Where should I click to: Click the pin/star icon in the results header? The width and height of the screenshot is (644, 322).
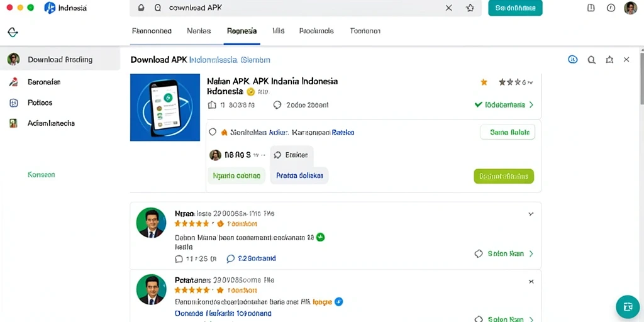click(x=609, y=60)
